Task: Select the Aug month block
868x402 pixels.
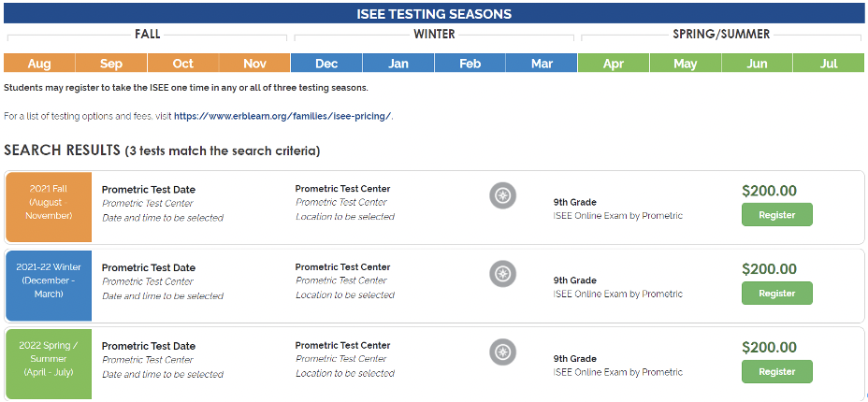Action: click(39, 64)
